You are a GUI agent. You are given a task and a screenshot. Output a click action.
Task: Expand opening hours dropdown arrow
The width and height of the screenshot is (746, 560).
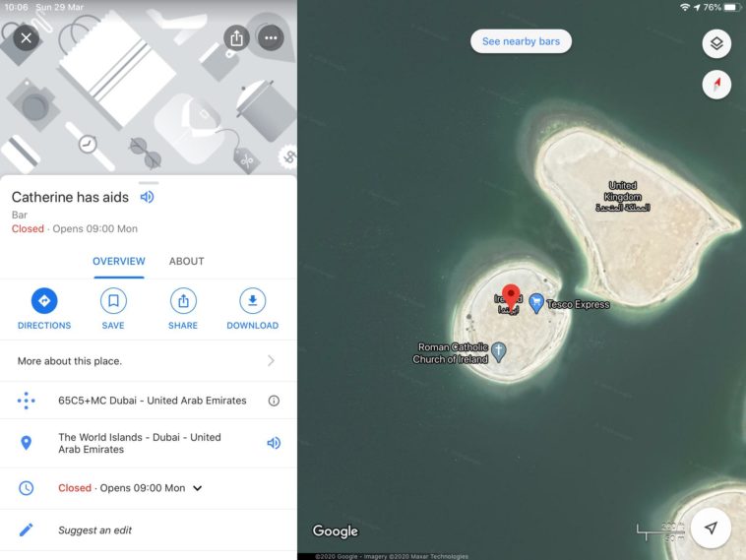(198, 488)
